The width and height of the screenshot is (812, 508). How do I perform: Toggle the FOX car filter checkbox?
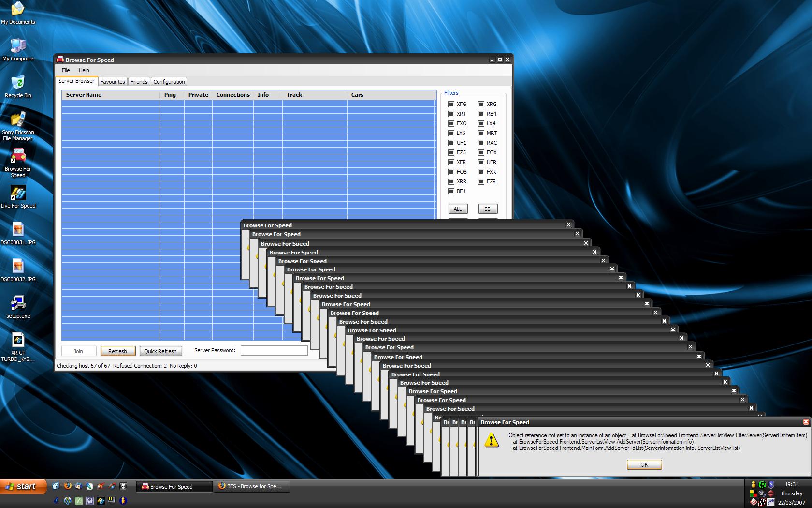click(481, 152)
